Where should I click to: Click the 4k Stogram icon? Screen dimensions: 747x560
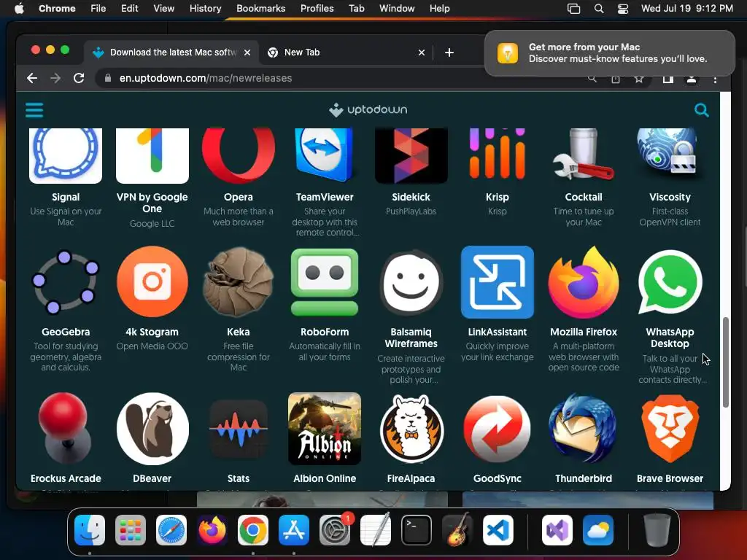[152, 282]
